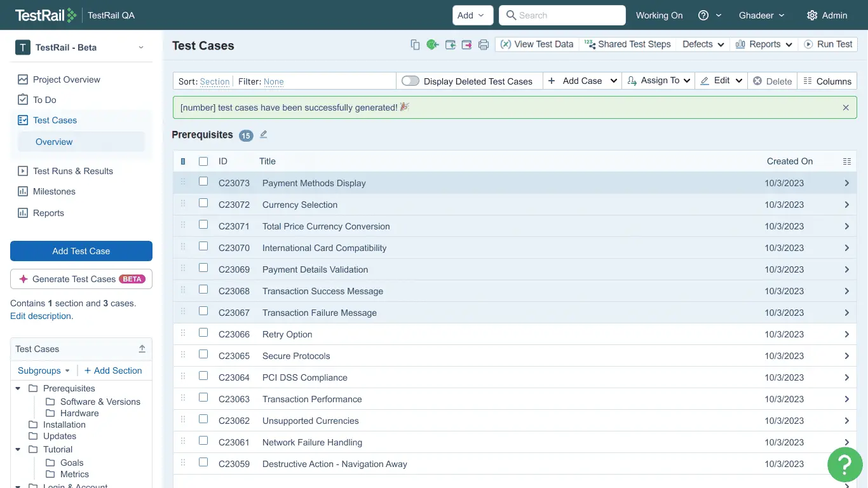Toggle Display Deleted Test Cases switch
868x488 pixels.
click(410, 81)
